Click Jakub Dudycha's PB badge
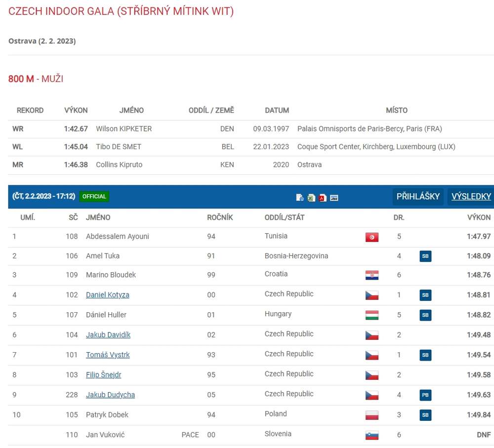 [425, 395]
